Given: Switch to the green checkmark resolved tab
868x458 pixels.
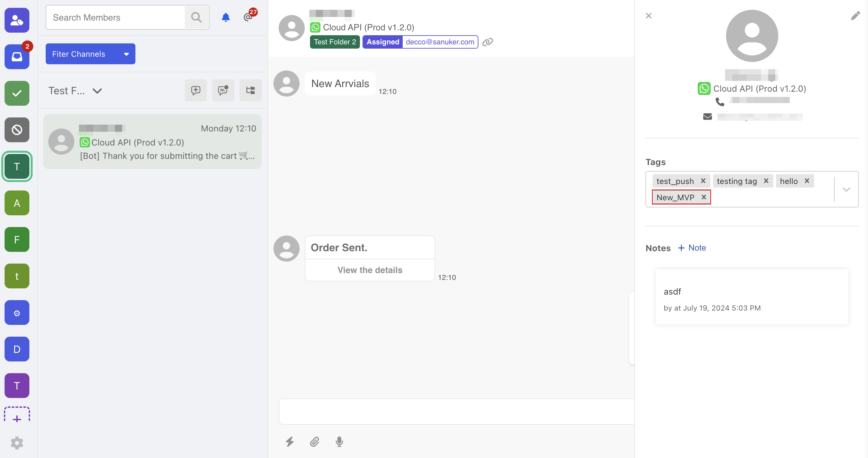Looking at the screenshot, I should 17,93.
